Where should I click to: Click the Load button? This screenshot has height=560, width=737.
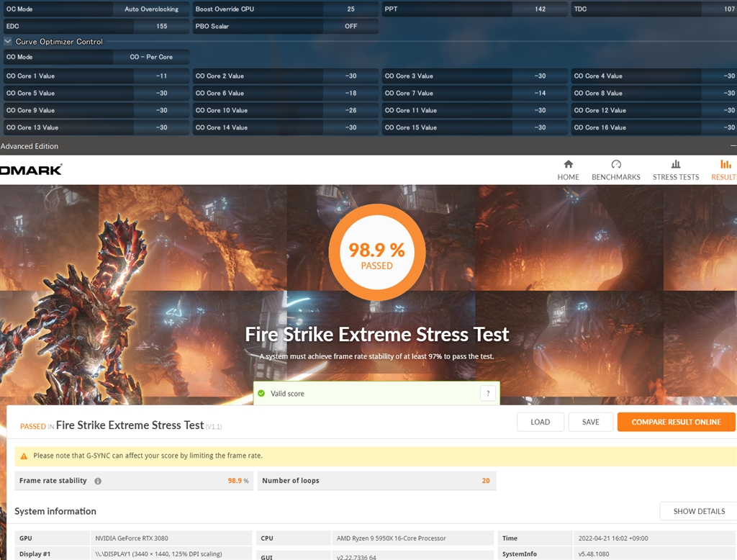540,422
